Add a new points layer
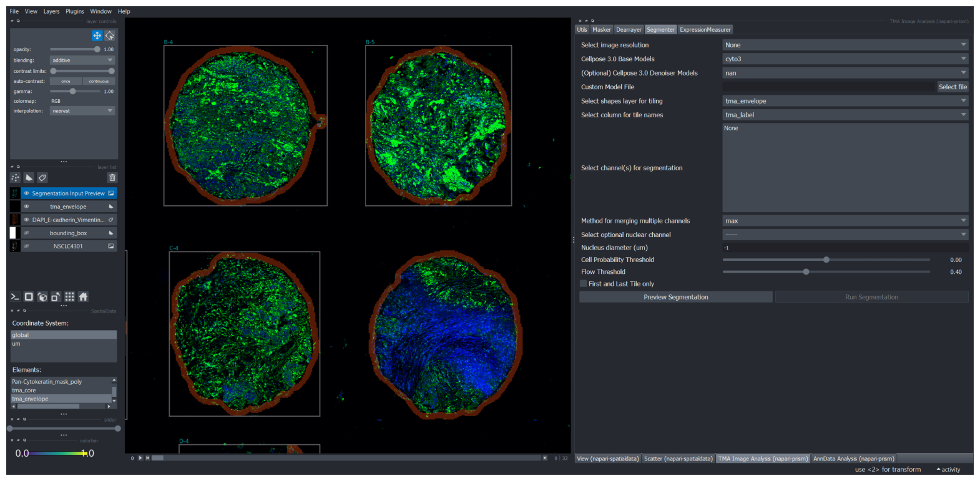Screen dimensions: 980x481 pyautogui.click(x=16, y=178)
